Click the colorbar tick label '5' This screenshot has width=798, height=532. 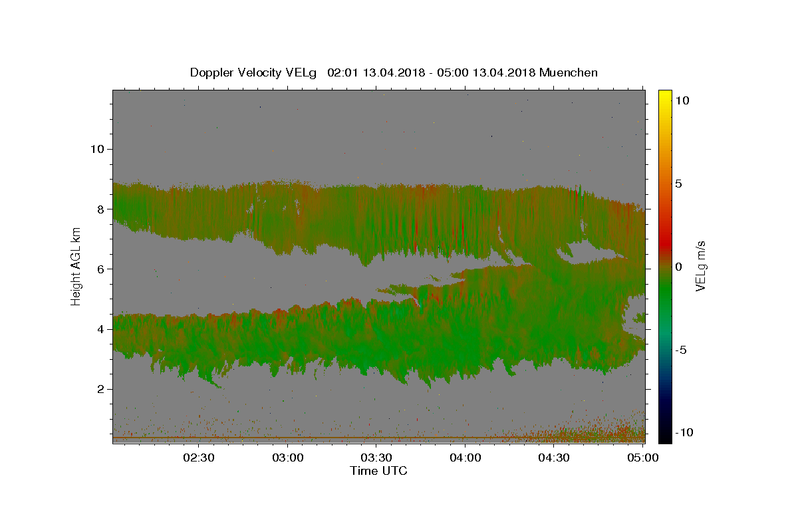pos(680,184)
